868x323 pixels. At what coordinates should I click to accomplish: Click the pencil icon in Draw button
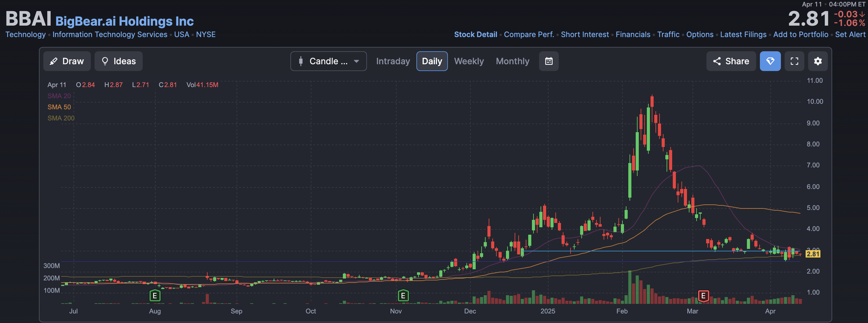pyautogui.click(x=53, y=61)
